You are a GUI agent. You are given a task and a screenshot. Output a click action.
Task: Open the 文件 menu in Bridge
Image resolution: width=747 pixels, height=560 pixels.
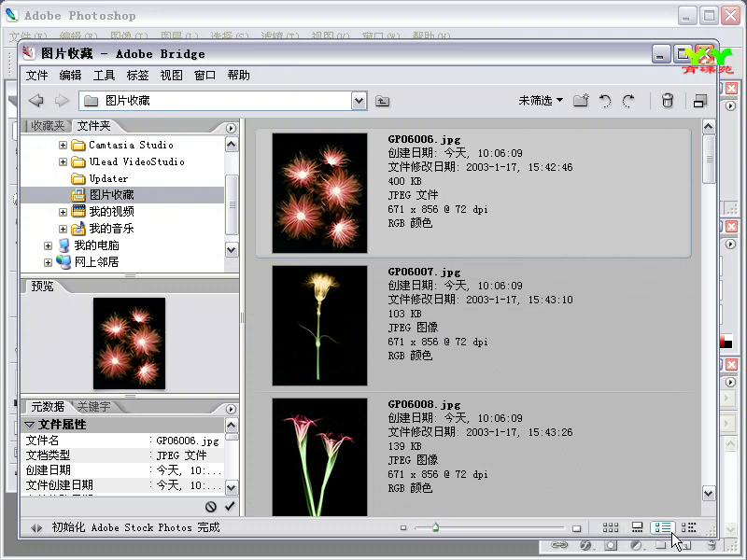pyautogui.click(x=36, y=76)
